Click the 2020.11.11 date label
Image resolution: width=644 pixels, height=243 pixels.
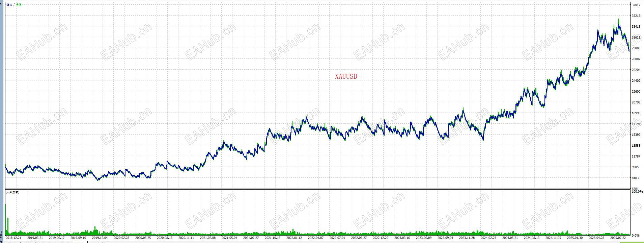click(x=186, y=238)
